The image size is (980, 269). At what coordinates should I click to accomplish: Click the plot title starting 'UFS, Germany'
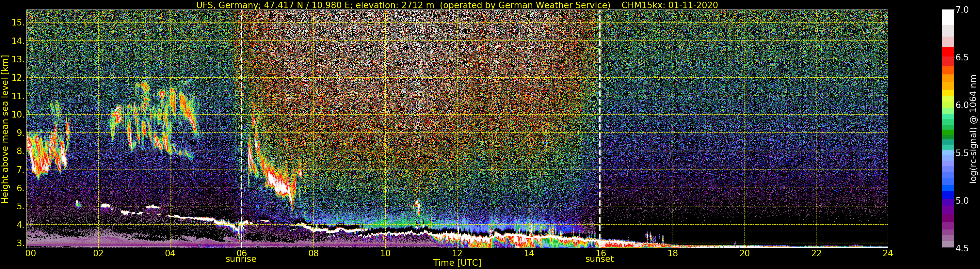point(457,5)
